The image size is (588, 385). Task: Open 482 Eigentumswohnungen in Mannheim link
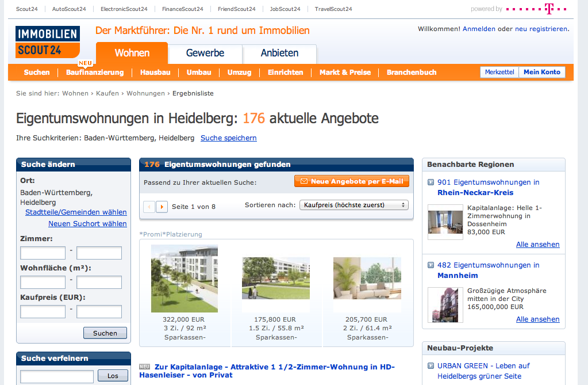tap(488, 270)
